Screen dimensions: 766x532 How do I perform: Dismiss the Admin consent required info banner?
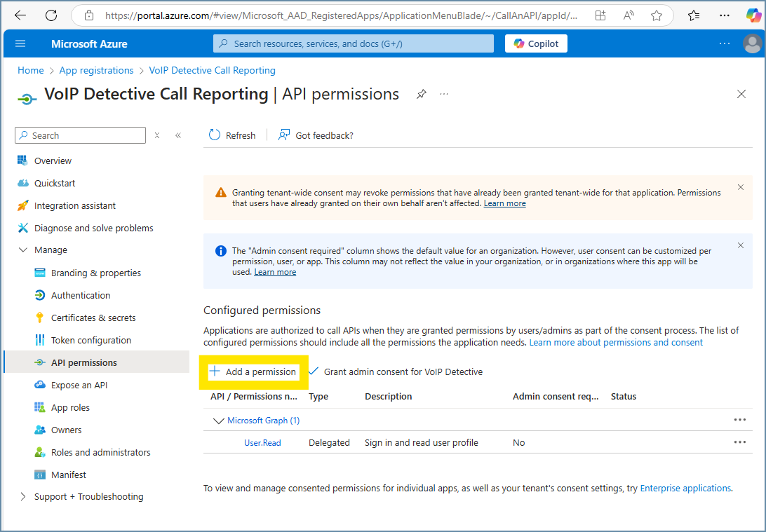[x=741, y=245]
